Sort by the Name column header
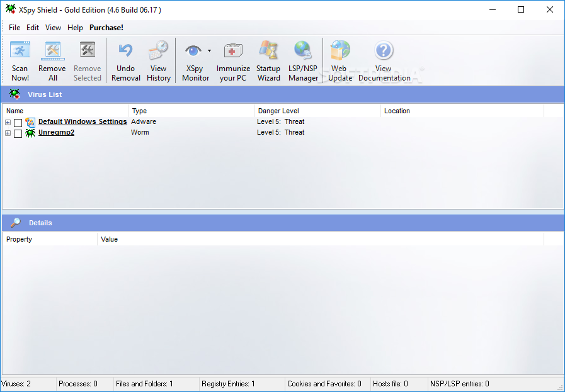565x392 pixels. 66,111
